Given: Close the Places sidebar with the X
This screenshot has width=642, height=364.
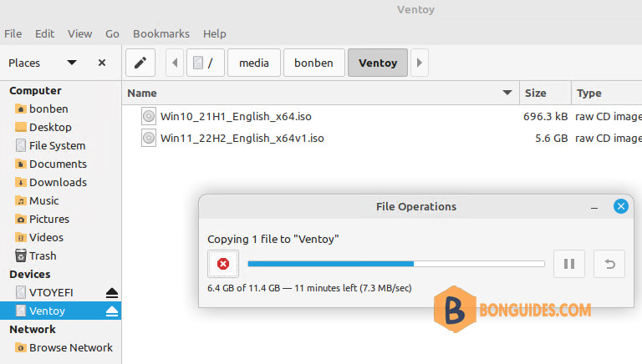Looking at the screenshot, I should pos(102,63).
